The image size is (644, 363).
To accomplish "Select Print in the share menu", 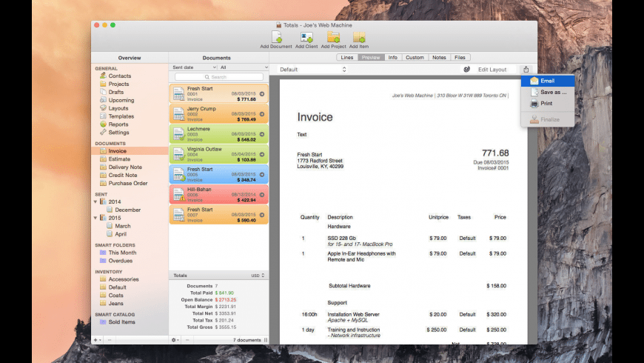I will 546,104.
